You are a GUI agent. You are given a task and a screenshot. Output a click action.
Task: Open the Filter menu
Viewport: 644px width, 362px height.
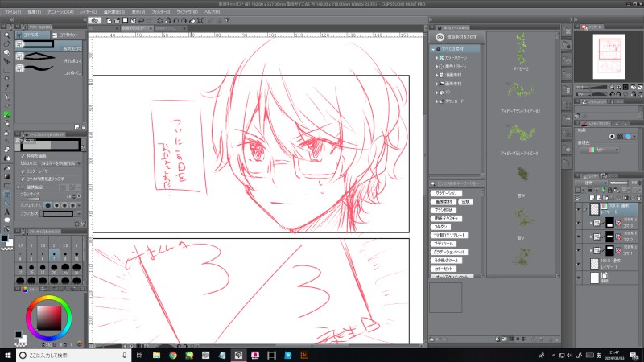(160, 12)
